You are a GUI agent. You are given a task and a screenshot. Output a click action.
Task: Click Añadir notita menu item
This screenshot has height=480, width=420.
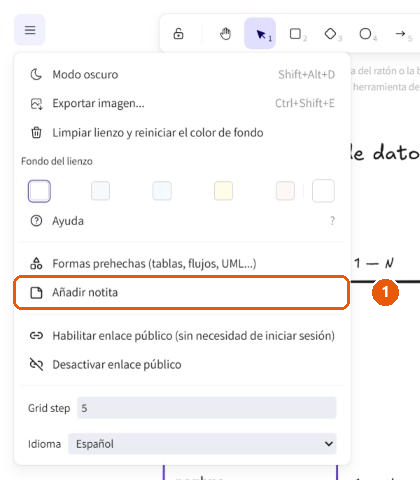(182, 292)
